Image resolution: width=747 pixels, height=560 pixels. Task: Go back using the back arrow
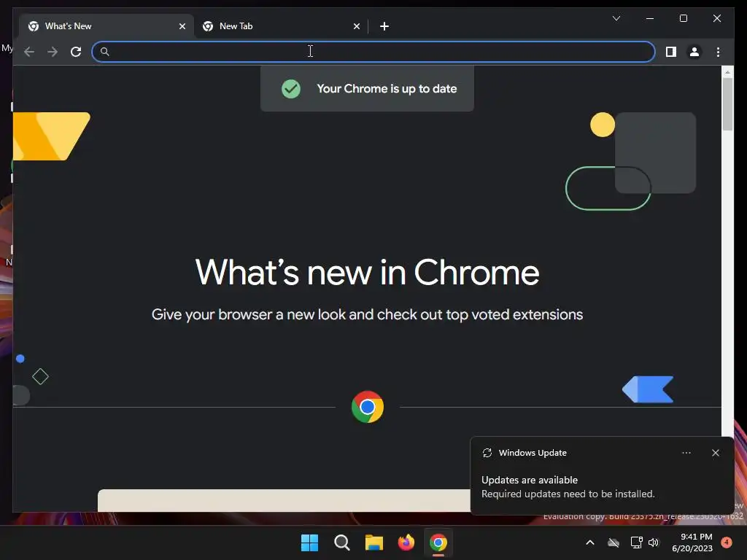click(29, 52)
